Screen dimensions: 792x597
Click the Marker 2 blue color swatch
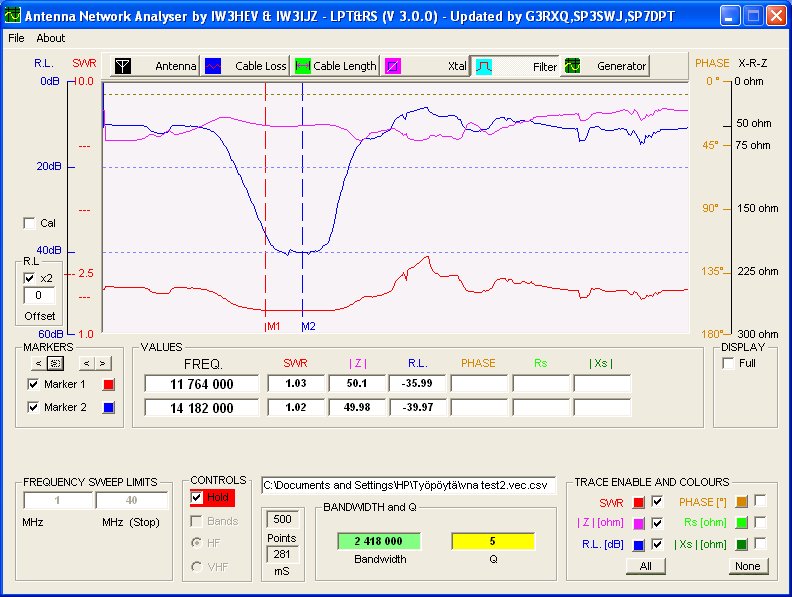110,408
